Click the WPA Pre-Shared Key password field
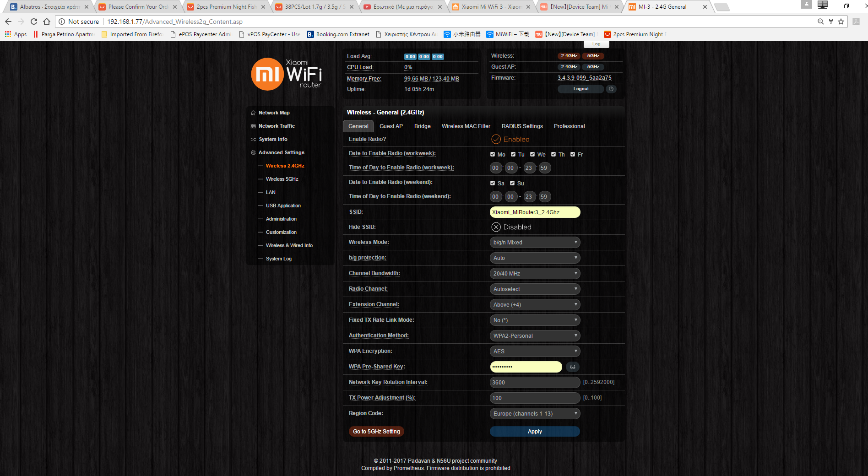 pyautogui.click(x=526, y=367)
